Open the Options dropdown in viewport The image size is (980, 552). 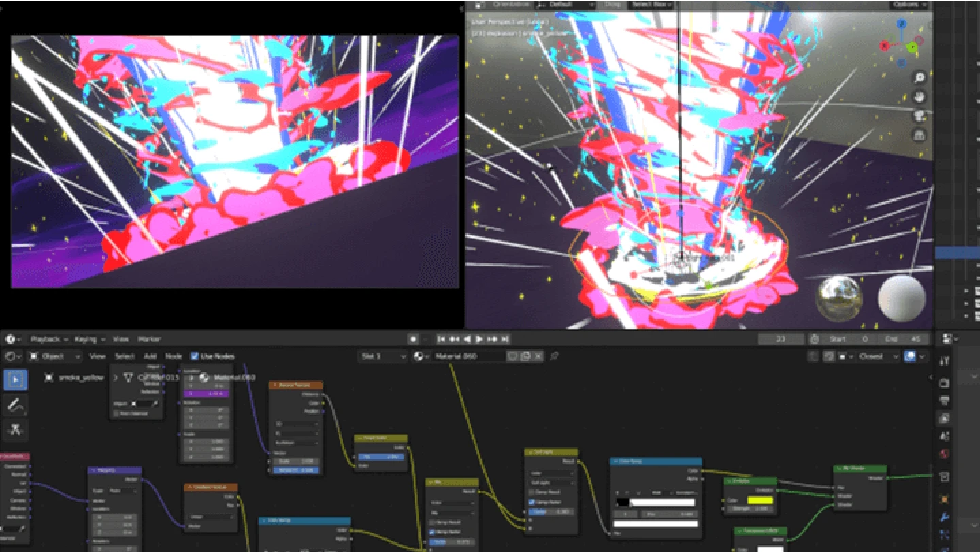(909, 5)
